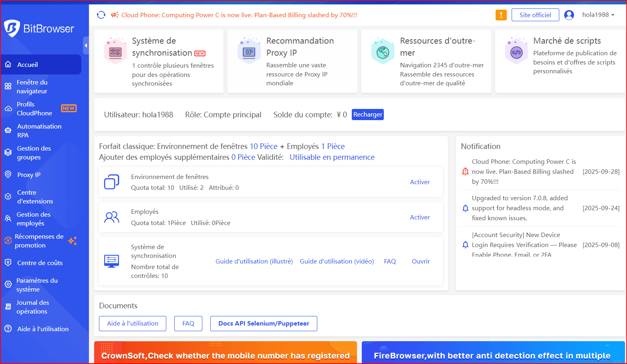Click the red bell notification icon
Screen dimensions: 627x364
tap(465, 172)
